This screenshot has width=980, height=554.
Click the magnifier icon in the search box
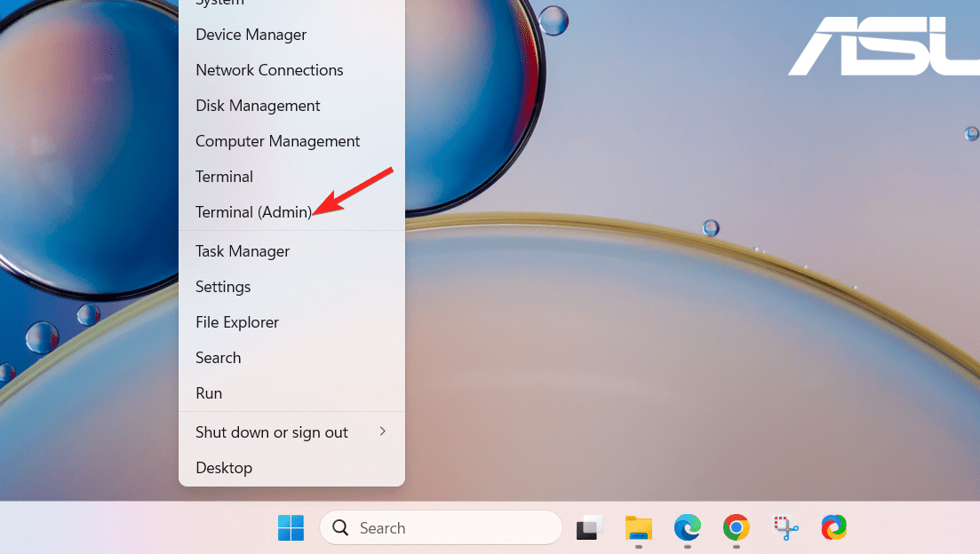coord(340,527)
